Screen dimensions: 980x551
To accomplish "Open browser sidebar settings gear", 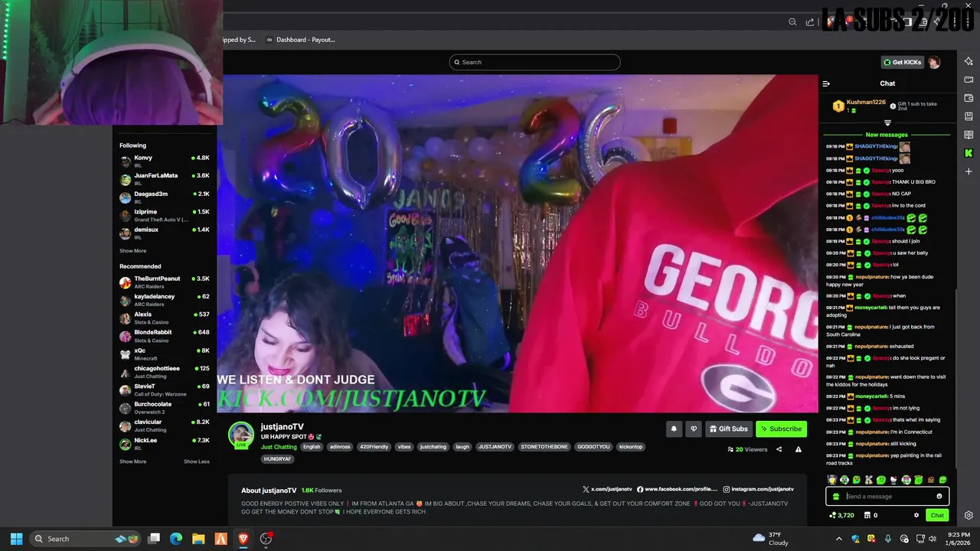I will [969, 515].
